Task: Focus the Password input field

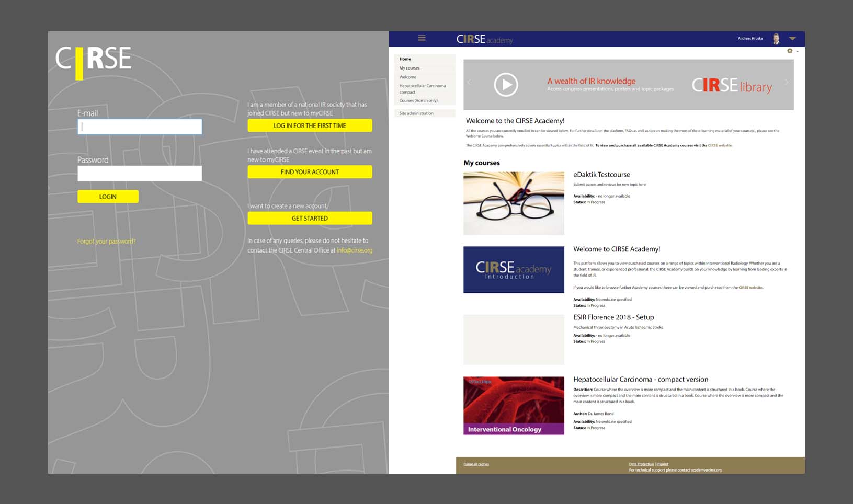Action: [140, 174]
